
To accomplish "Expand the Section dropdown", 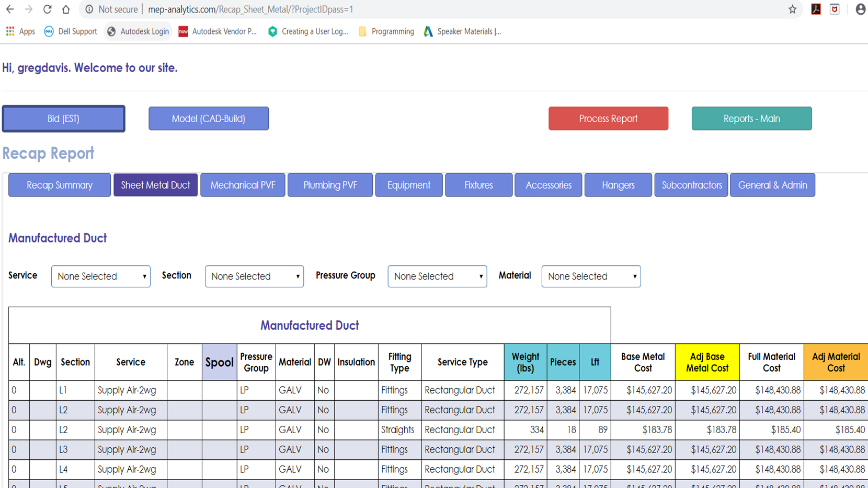I will point(254,276).
